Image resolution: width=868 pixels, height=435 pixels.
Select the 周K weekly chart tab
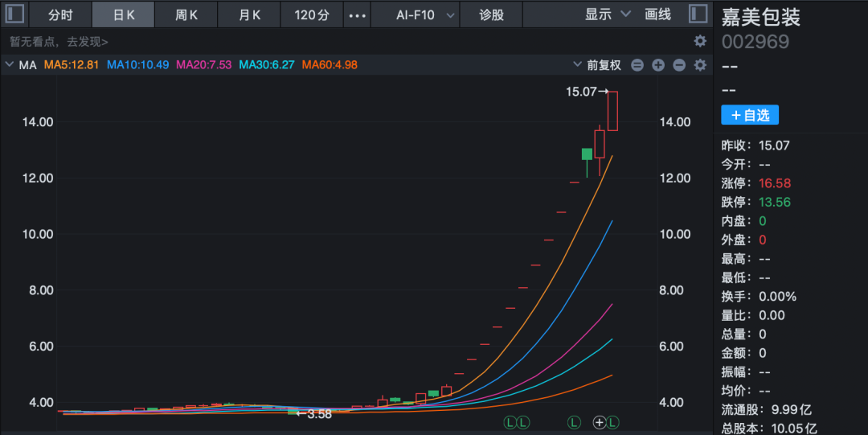186,14
